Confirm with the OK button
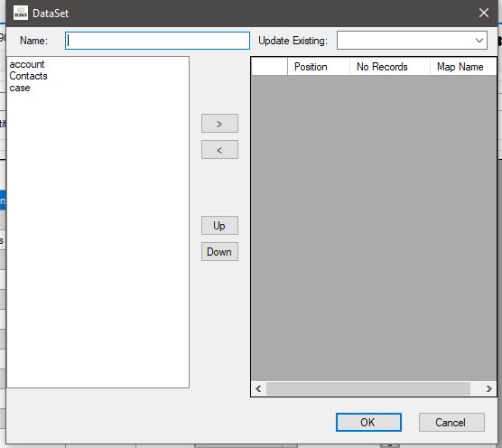 coord(368,422)
